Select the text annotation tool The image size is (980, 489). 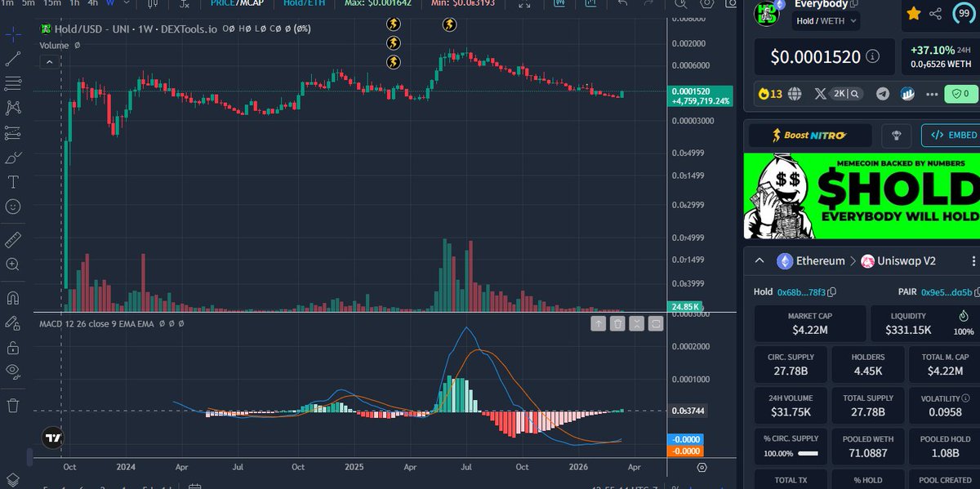12,181
